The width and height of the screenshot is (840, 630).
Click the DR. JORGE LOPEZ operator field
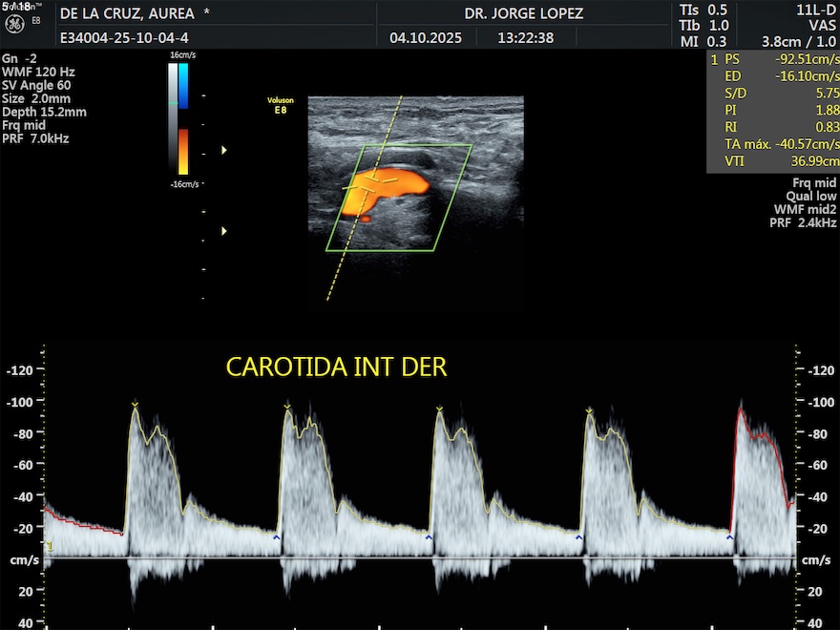click(x=523, y=13)
